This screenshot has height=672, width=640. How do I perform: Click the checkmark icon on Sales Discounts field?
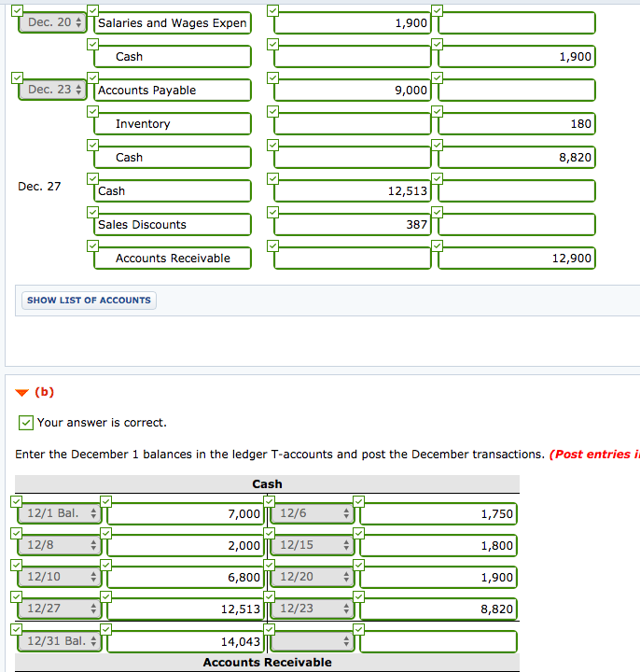pyautogui.click(x=93, y=212)
